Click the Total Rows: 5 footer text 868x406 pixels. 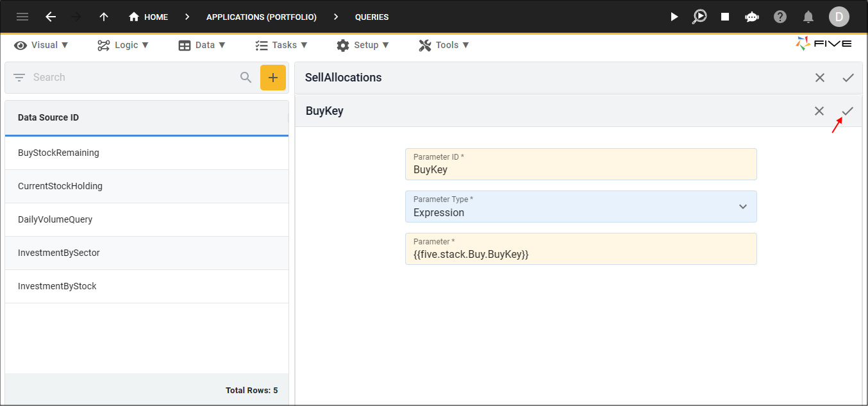coord(251,390)
